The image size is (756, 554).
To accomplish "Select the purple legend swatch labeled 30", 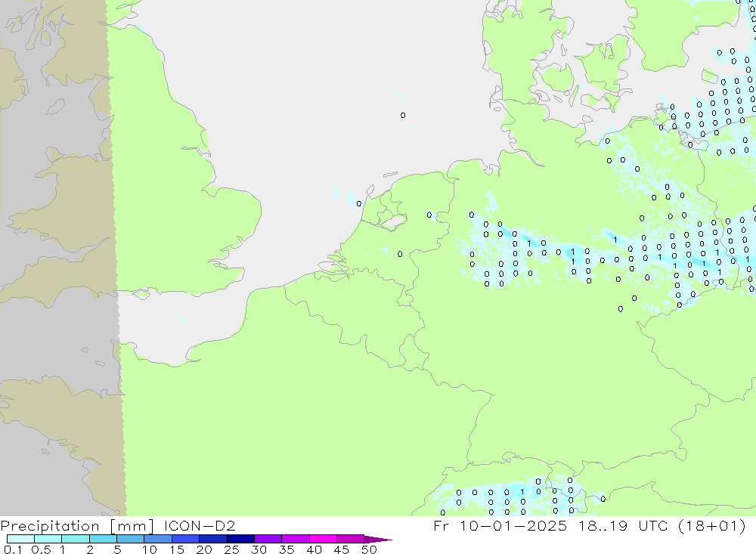I will [x=268, y=539].
